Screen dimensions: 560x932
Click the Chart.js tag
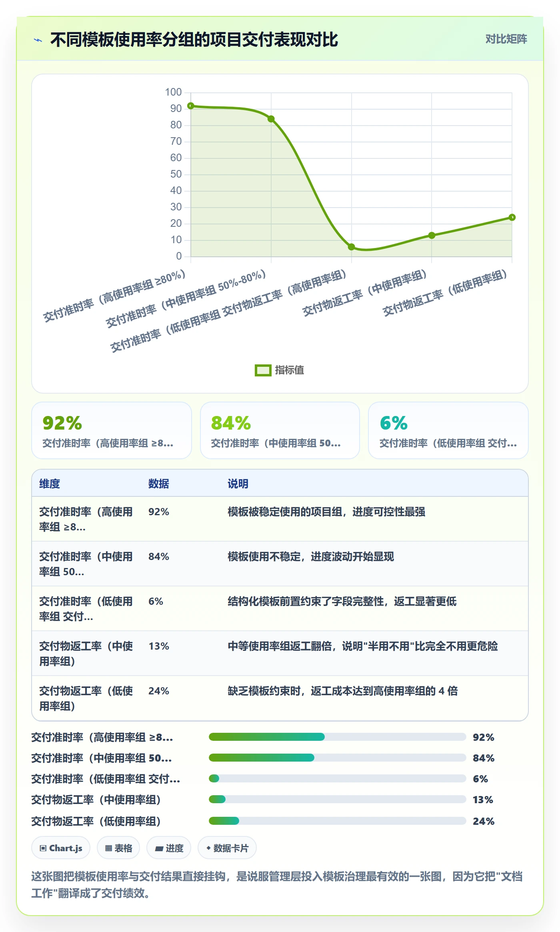(x=61, y=848)
